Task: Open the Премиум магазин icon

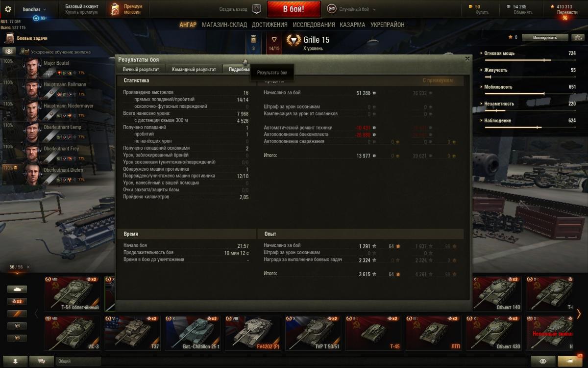Action: (x=115, y=9)
